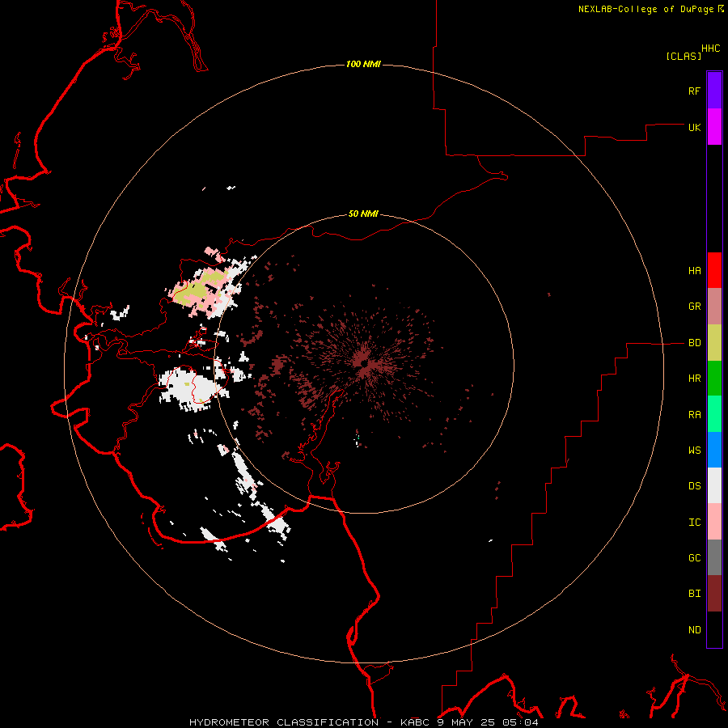728x728 pixels.
Task: Click the IC legend label
Action: (694, 523)
